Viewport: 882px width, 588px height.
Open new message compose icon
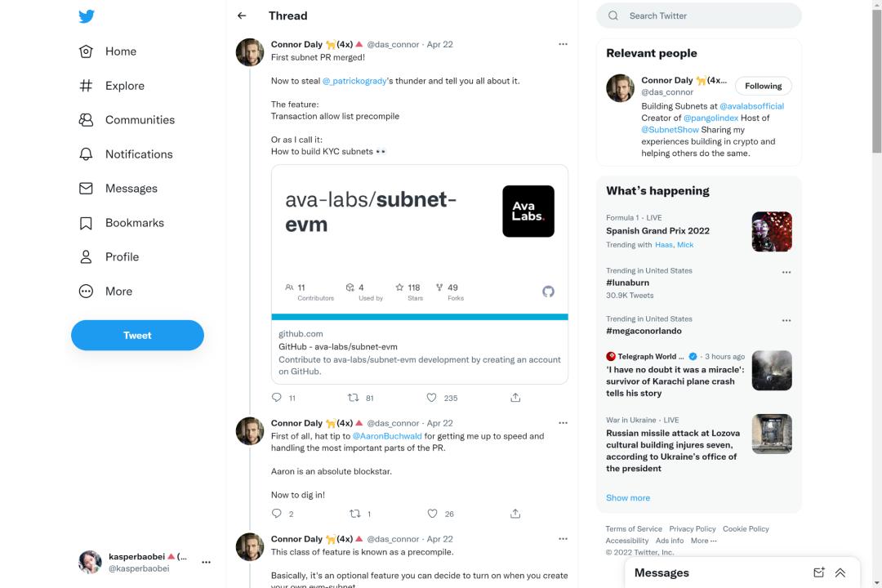[819, 572]
